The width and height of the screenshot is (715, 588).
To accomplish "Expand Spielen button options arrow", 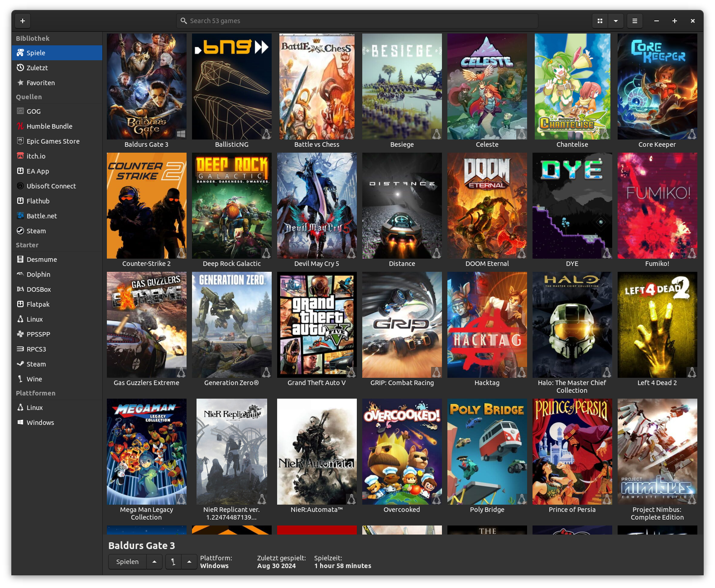I will tap(154, 562).
